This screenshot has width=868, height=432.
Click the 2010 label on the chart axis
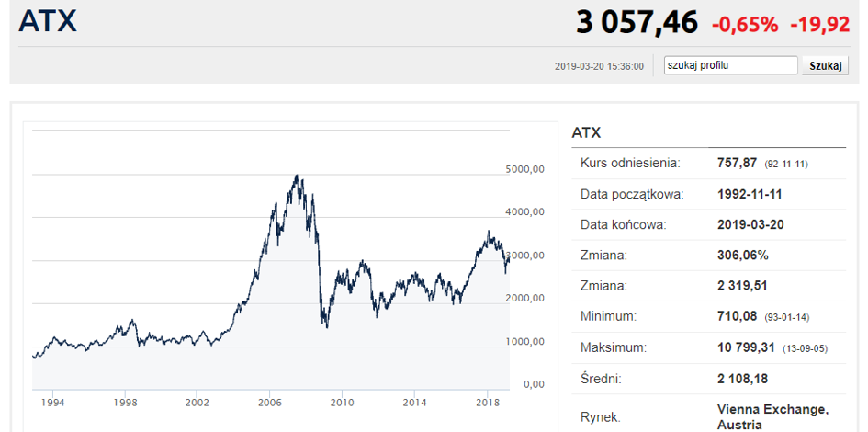[x=342, y=402]
